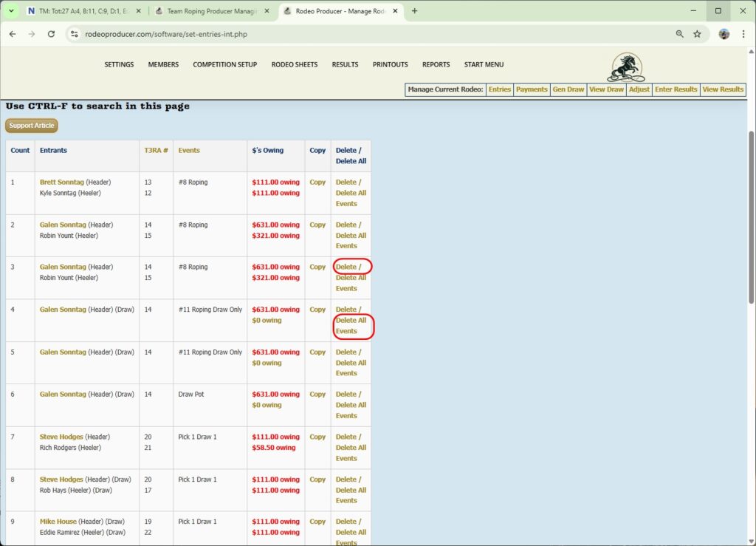
Task: Open the COMPETITION SETUP menu
Action: (224, 64)
